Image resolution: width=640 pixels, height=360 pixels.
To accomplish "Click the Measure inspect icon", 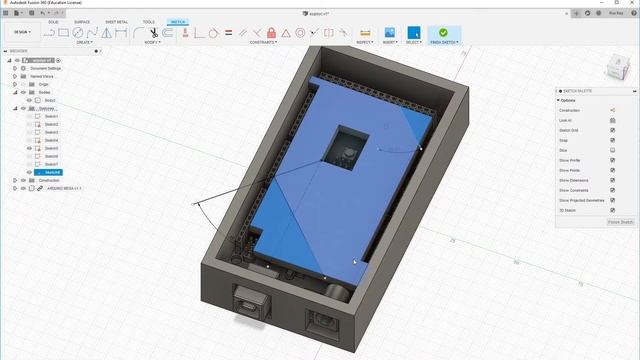I will pyautogui.click(x=365, y=33).
